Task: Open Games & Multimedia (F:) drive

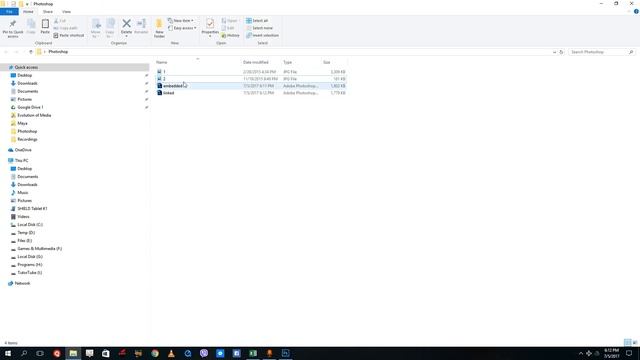Action: pos(39,249)
